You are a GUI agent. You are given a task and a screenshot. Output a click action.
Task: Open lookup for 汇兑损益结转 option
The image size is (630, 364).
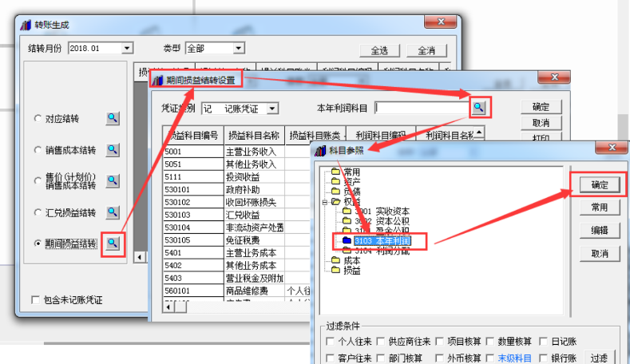click(113, 212)
